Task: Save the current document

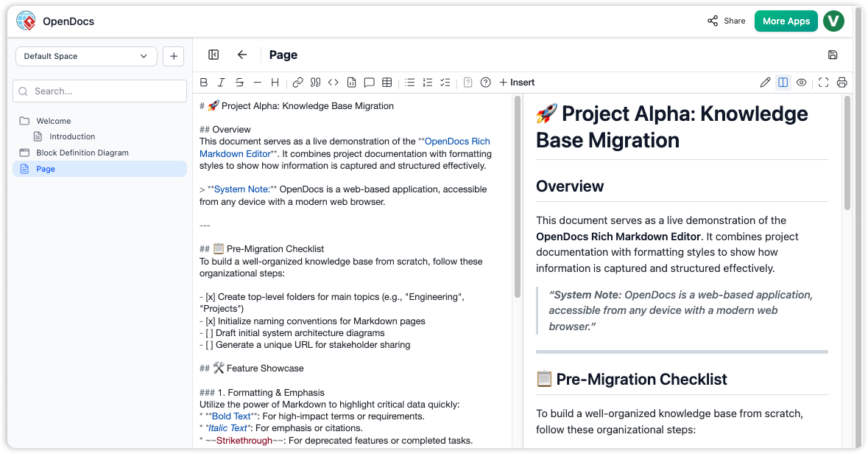Action: pyautogui.click(x=833, y=55)
